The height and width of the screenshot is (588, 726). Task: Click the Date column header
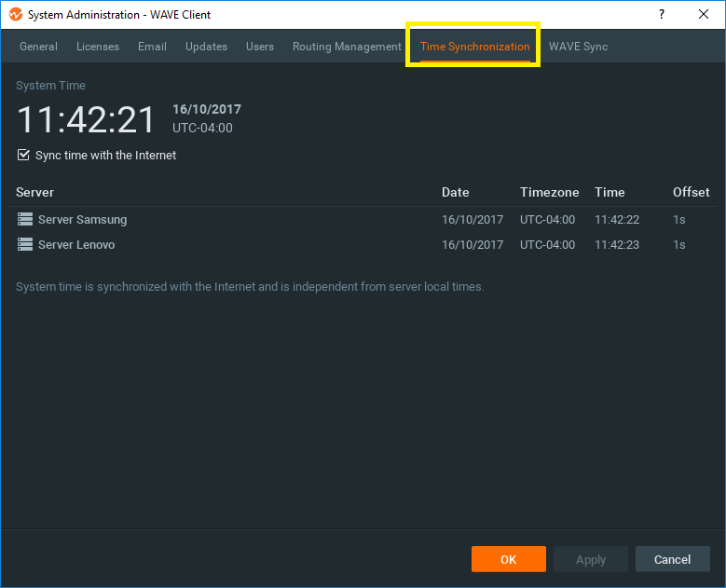(455, 192)
